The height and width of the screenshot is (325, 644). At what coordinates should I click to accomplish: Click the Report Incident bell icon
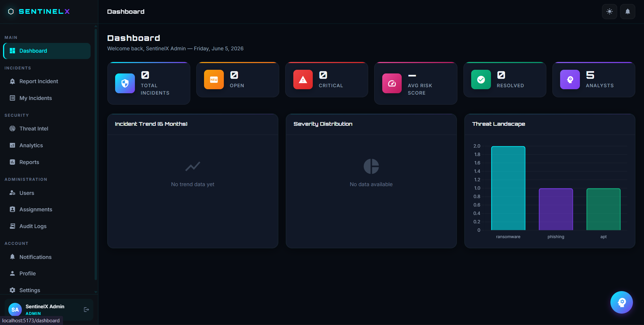pos(12,81)
